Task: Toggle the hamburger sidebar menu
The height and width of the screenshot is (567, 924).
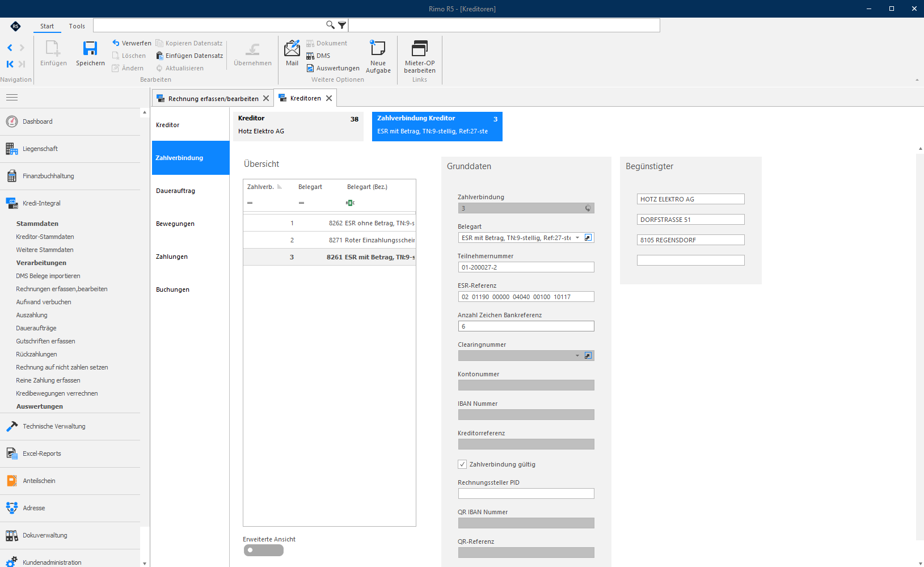Action: [x=12, y=98]
